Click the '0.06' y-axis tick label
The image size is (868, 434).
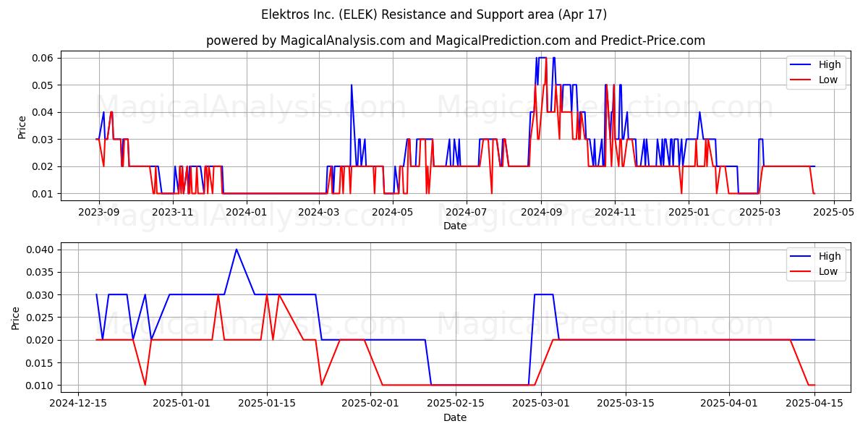[x=43, y=58]
